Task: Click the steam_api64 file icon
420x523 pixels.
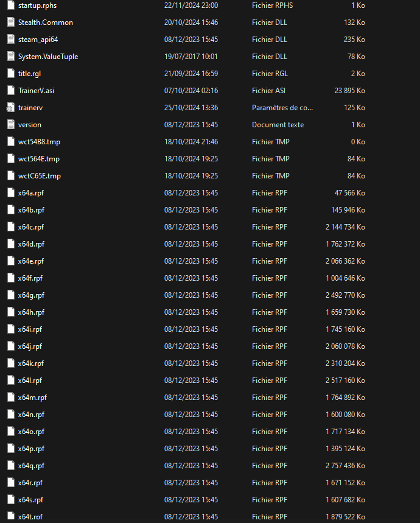Action: click(10, 40)
